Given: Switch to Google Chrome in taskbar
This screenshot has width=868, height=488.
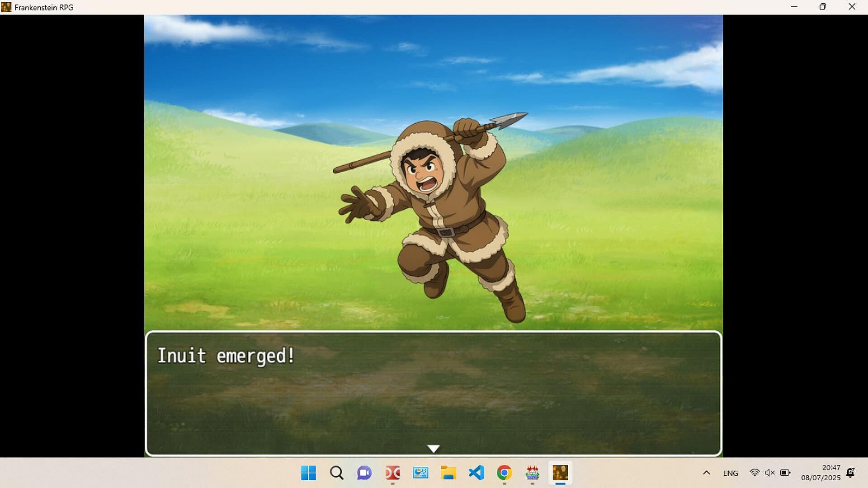Looking at the screenshot, I should tap(504, 473).
